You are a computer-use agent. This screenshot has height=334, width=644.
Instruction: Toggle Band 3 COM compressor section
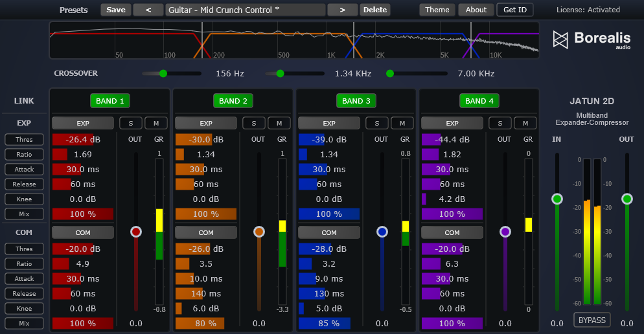pyautogui.click(x=329, y=232)
